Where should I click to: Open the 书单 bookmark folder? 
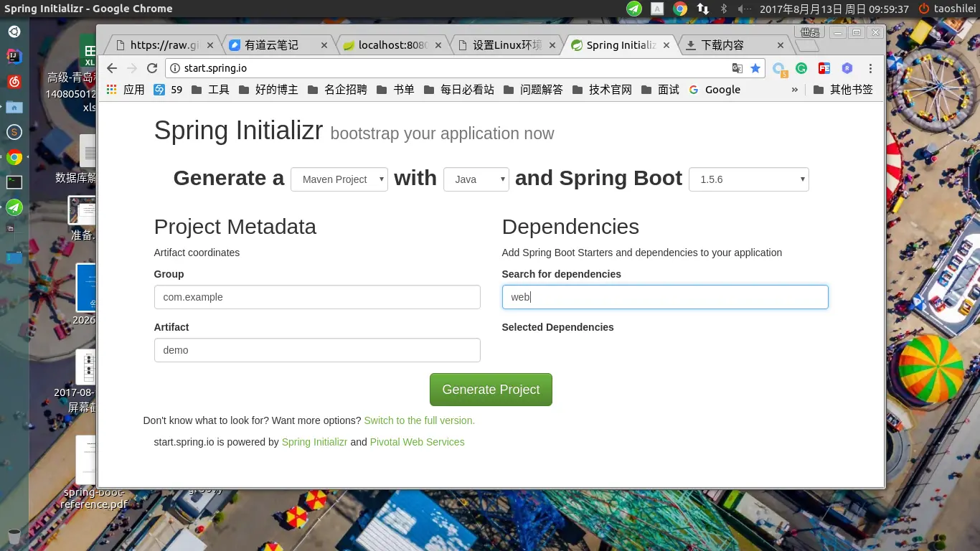pos(395,90)
